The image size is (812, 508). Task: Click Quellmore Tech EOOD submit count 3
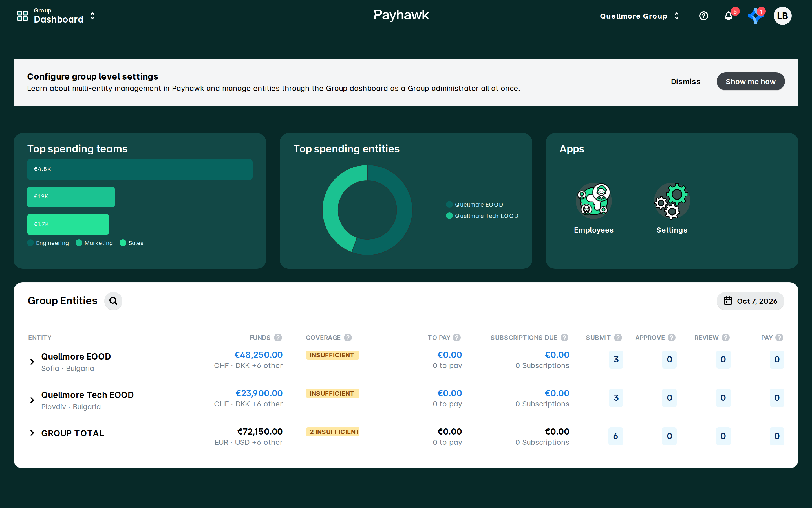616,398
